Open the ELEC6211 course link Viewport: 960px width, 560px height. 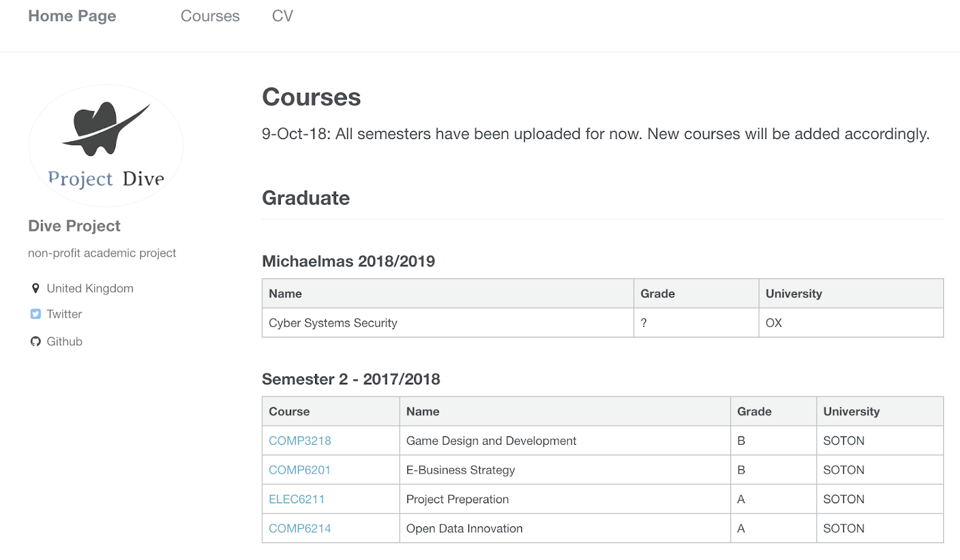pos(296,499)
